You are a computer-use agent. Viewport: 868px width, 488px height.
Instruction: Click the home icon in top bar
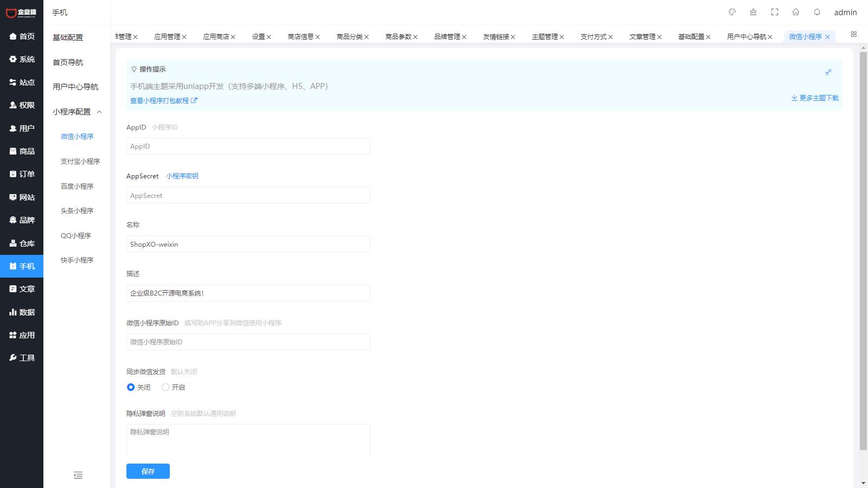[x=796, y=12]
